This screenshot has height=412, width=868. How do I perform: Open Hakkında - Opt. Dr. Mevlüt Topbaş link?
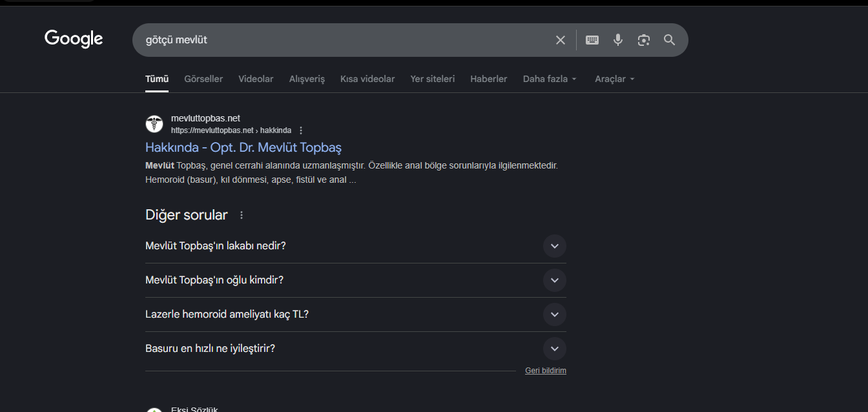(243, 147)
